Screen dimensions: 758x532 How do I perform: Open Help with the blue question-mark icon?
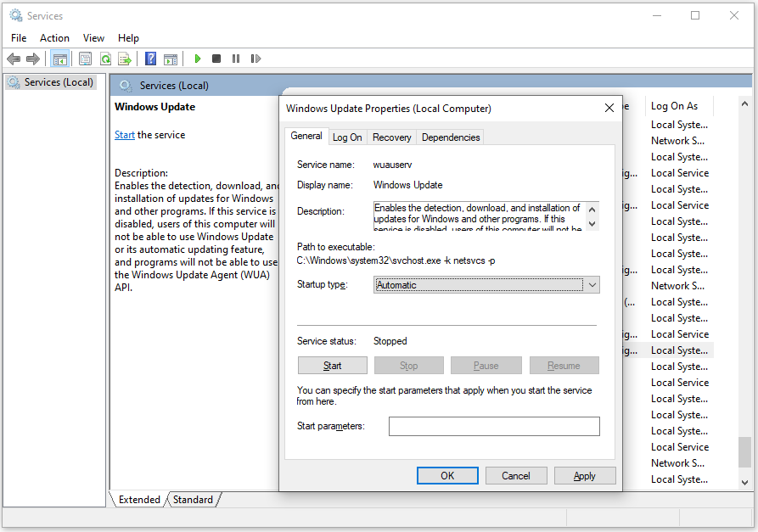[151, 59]
